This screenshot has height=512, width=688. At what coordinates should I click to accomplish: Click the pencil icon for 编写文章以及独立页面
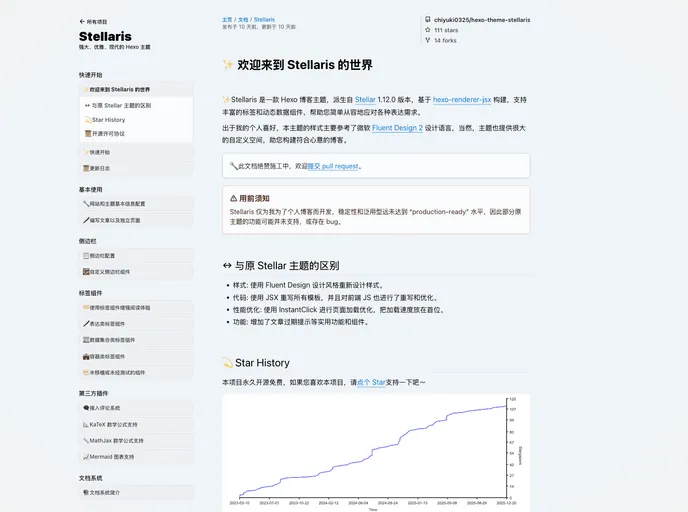point(86,220)
